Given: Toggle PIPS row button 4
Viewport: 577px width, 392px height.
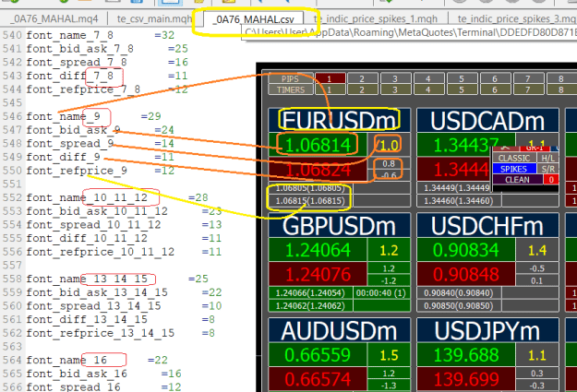Looking at the screenshot, I should click(428, 78).
